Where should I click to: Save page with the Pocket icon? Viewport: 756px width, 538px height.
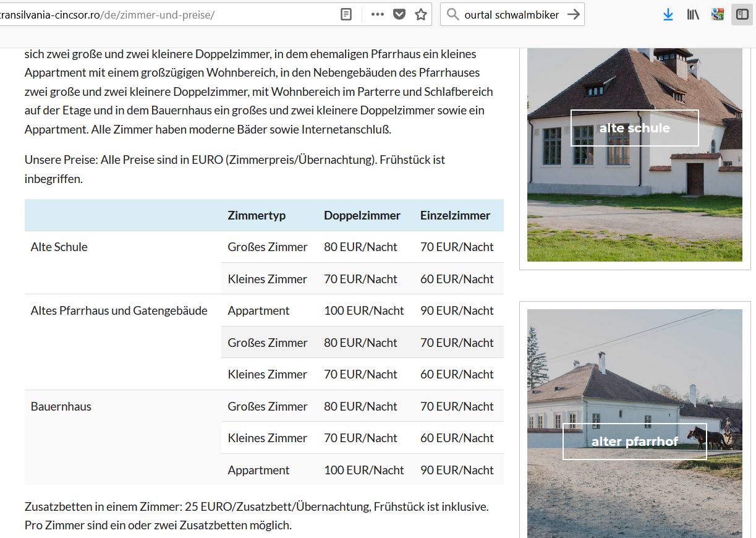pos(399,14)
